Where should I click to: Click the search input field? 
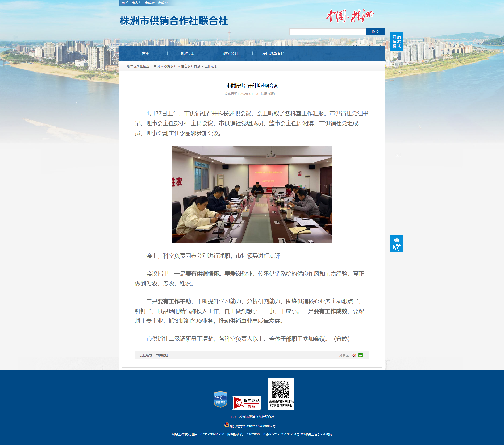click(x=327, y=32)
